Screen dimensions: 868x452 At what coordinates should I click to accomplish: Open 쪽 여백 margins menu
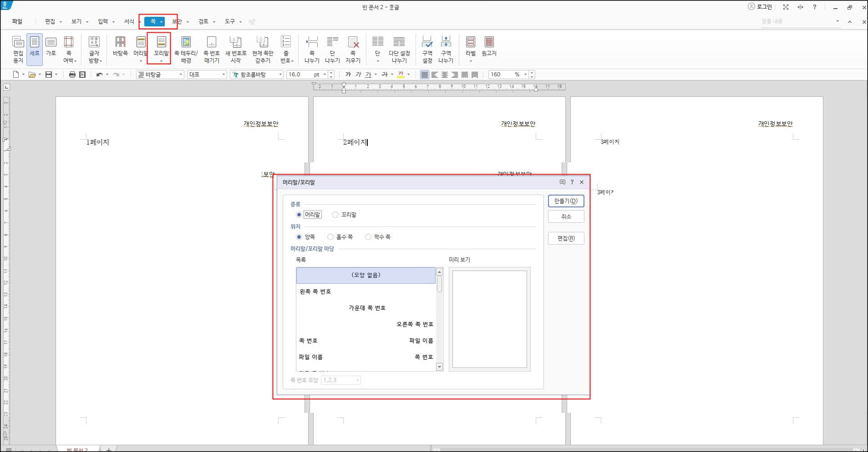[x=69, y=49]
